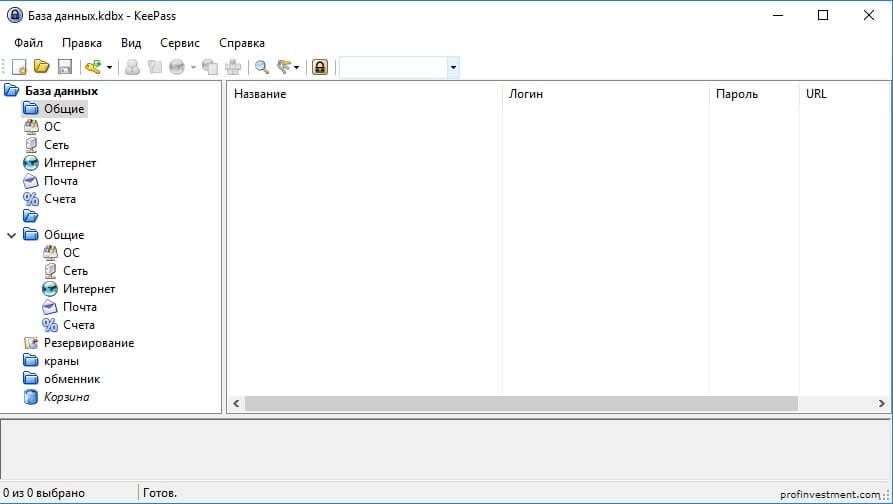Image resolution: width=893 pixels, height=504 pixels.
Task: Copy user name toolbar icon
Action: point(133,67)
